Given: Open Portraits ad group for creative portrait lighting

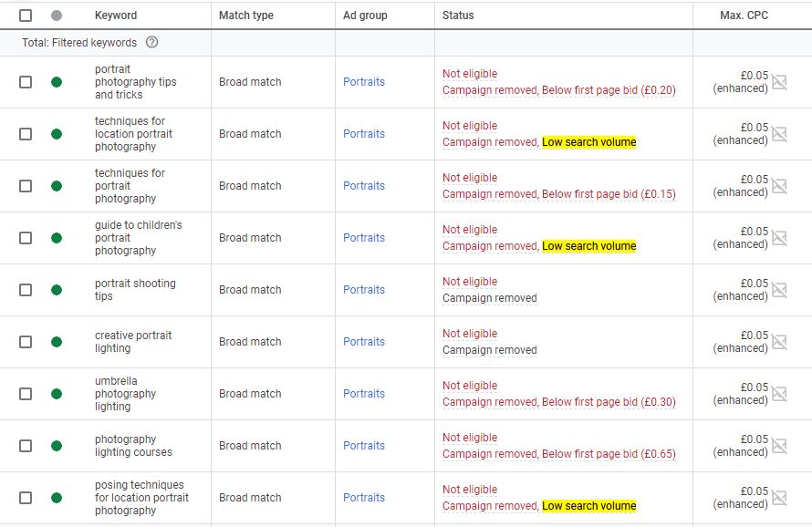Looking at the screenshot, I should point(364,342).
